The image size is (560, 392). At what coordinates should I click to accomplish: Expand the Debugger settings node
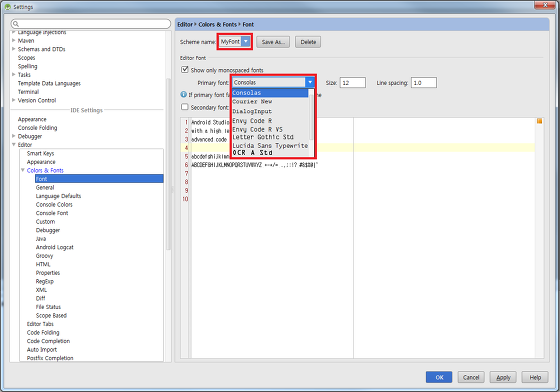[14, 136]
